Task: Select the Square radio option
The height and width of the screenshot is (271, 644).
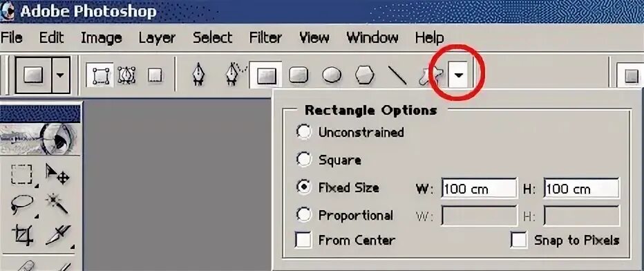Action: click(x=303, y=160)
